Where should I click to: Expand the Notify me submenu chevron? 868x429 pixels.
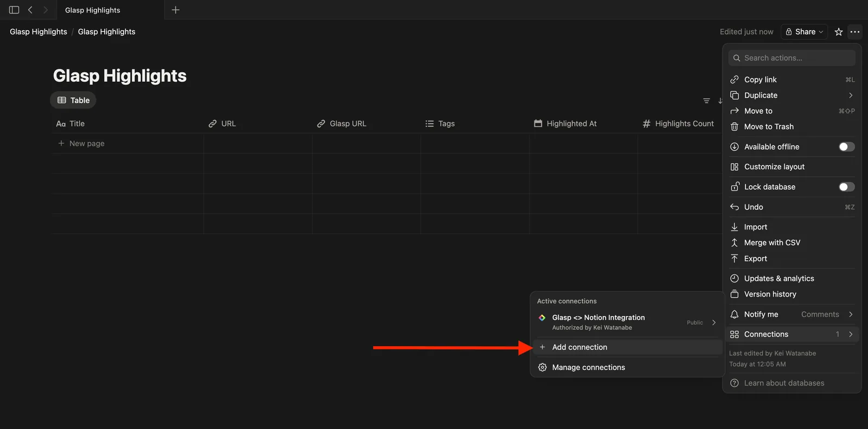[851, 315]
